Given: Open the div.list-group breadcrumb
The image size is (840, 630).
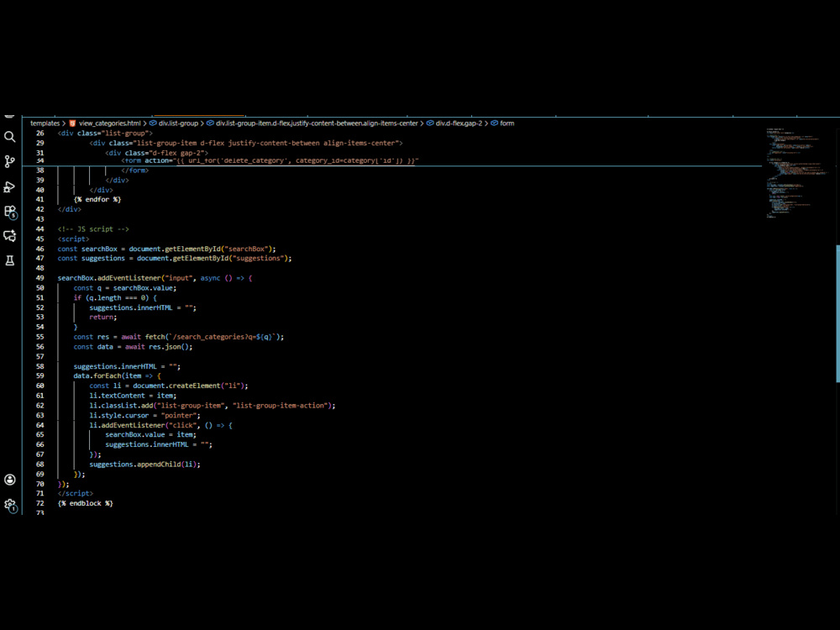Looking at the screenshot, I should pyautogui.click(x=178, y=123).
